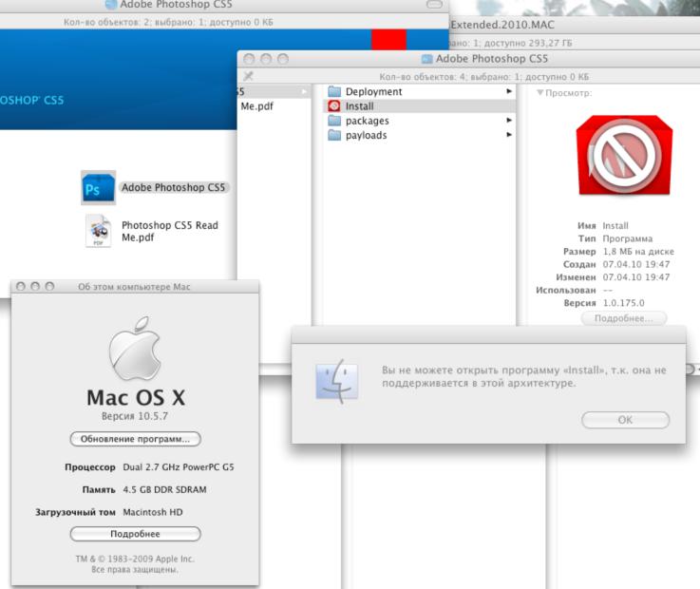
Task: Select the Adobe Photoshop CS5 installer icon
Action: tap(98, 187)
